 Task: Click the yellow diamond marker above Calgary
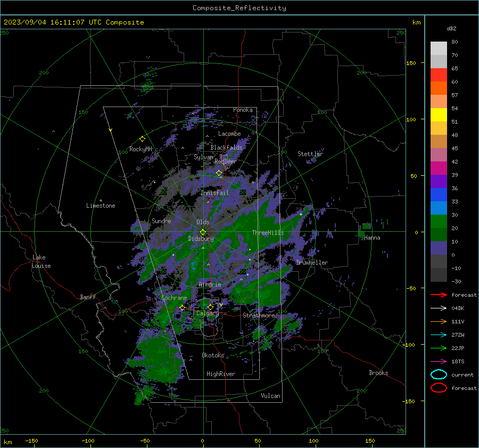(210, 307)
